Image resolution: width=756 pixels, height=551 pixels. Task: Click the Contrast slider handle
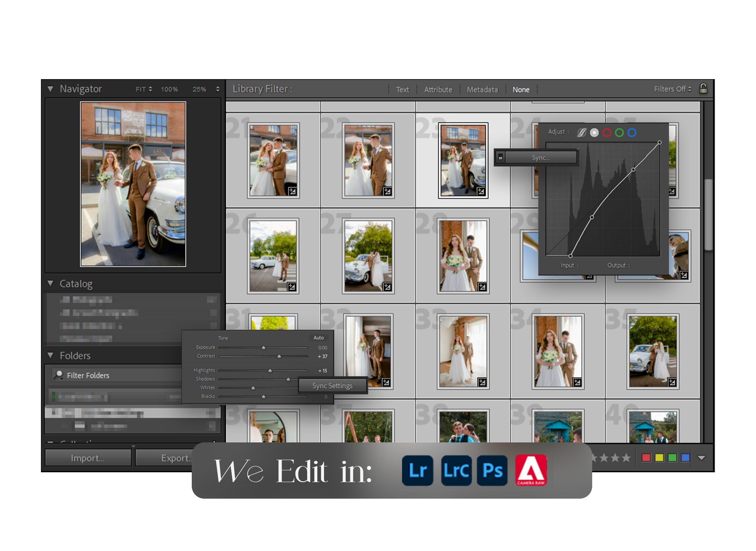pyautogui.click(x=279, y=357)
